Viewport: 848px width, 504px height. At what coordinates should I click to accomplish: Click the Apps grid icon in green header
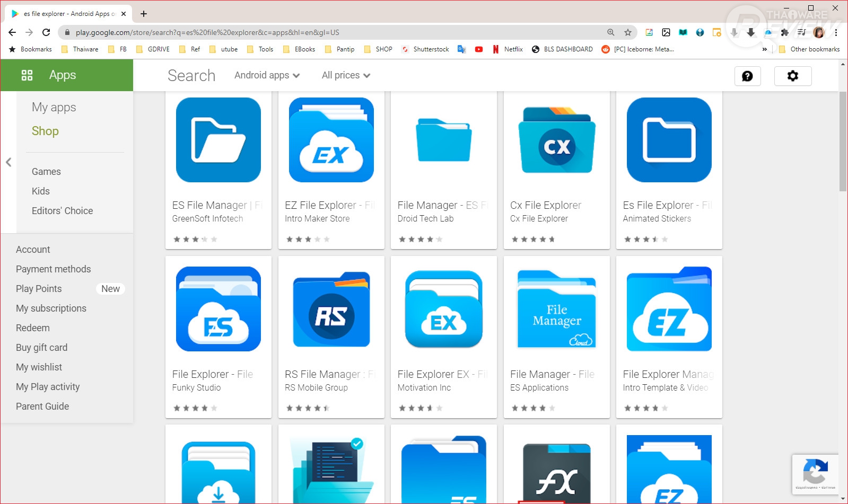click(27, 75)
